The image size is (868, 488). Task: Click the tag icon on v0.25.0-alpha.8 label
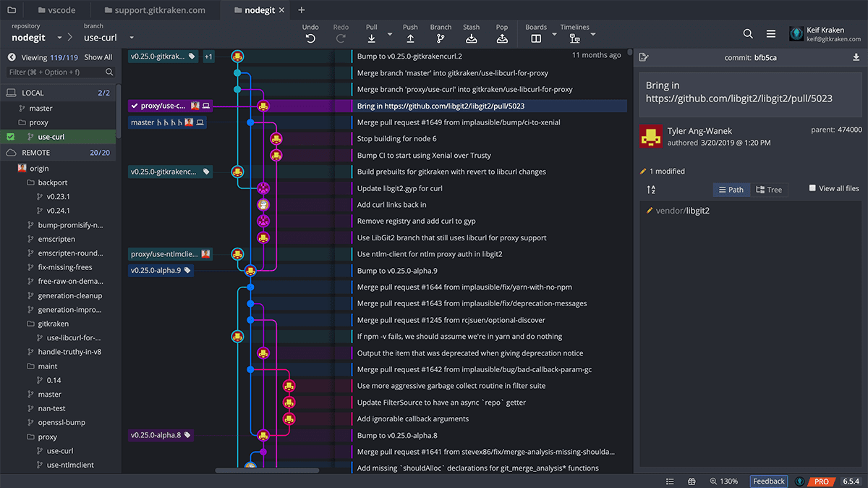click(188, 435)
